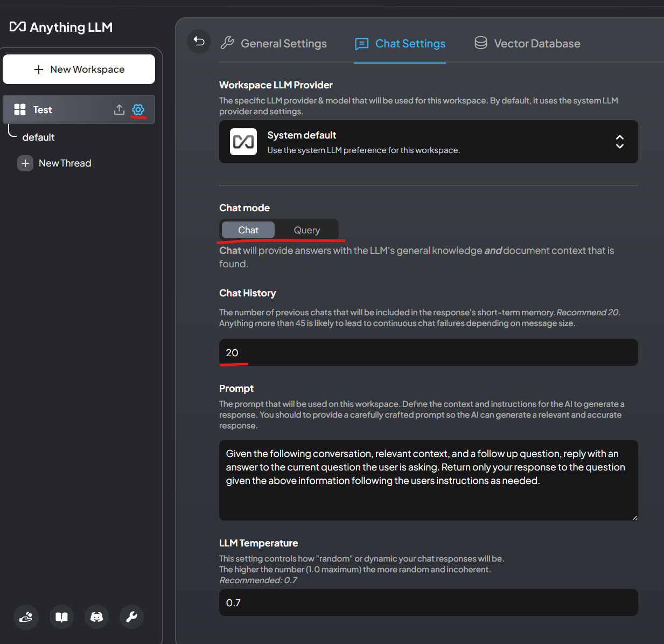Expand the System default LLM provider dropdown
Viewport: 664px width, 644px height.
(428, 142)
